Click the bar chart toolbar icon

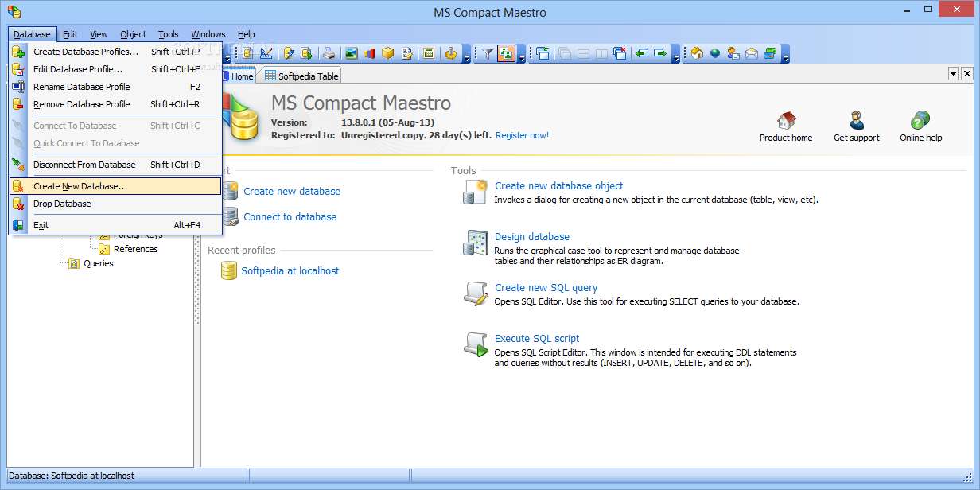click(370, 53)
